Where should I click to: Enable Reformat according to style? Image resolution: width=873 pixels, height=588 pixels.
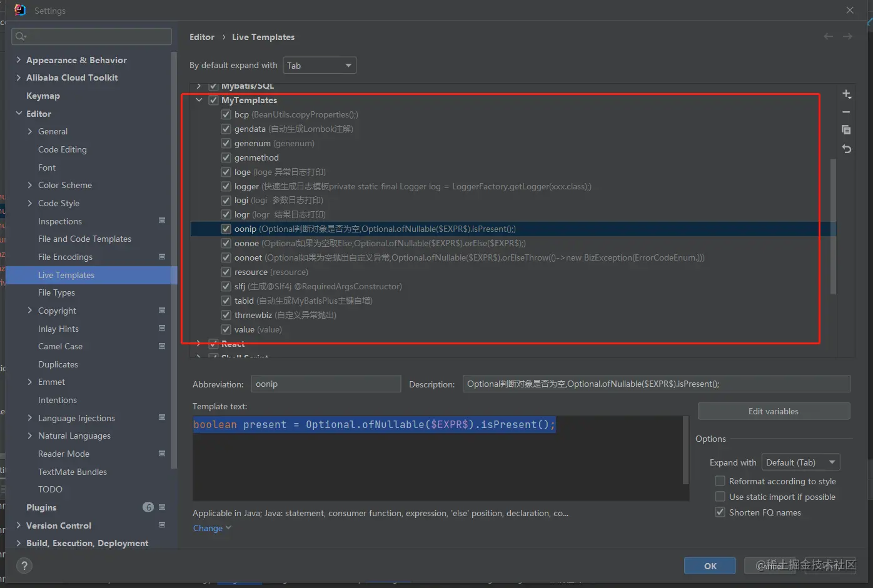tap(720, 481)
